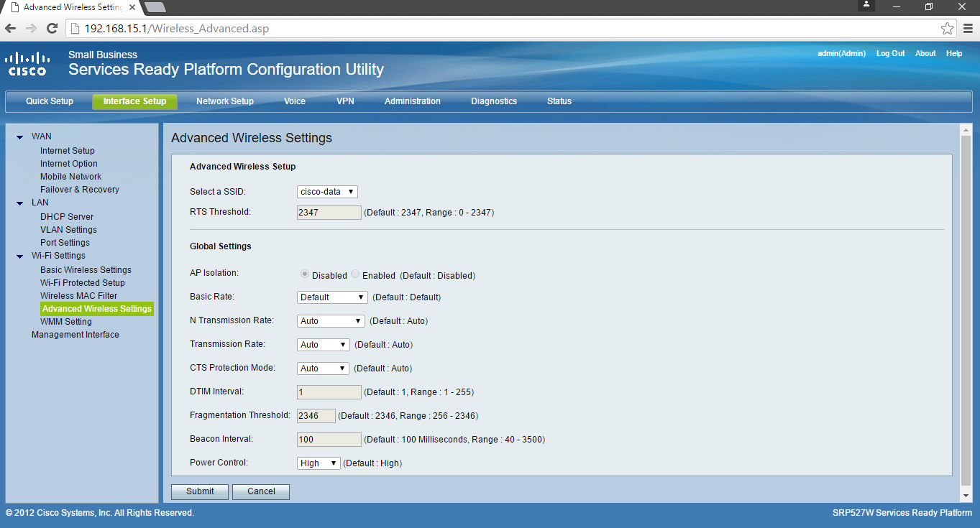This screenshot has width=980, height=528.
Task: Switch to the Voice tab
Action: 295,101
